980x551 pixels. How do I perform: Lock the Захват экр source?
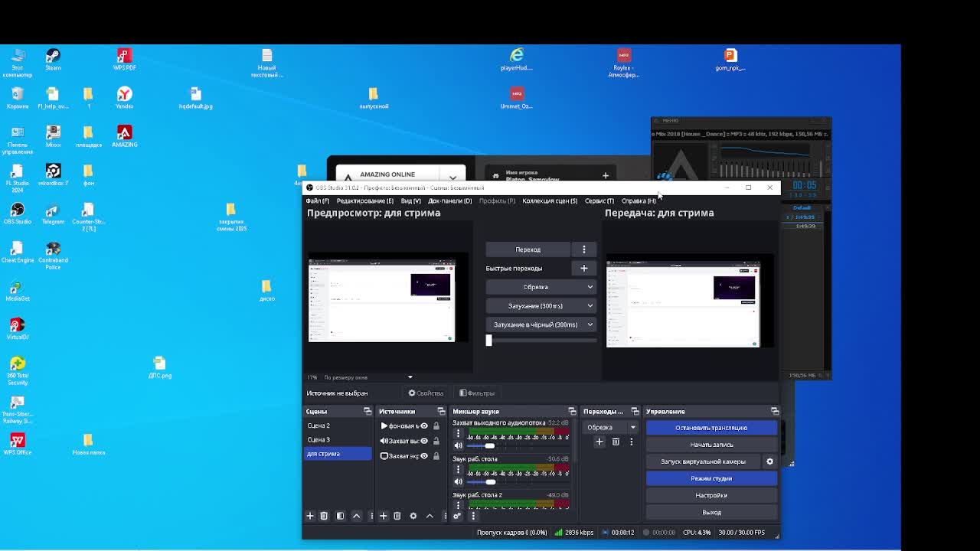click(436, 456)
